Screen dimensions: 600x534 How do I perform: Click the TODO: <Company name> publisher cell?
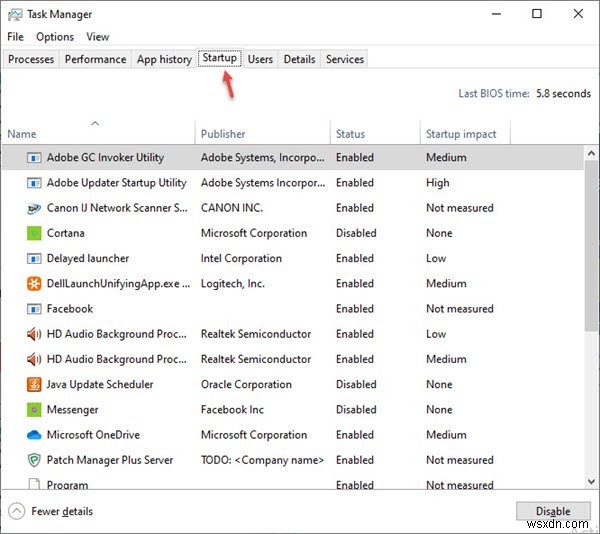(262, 460)
